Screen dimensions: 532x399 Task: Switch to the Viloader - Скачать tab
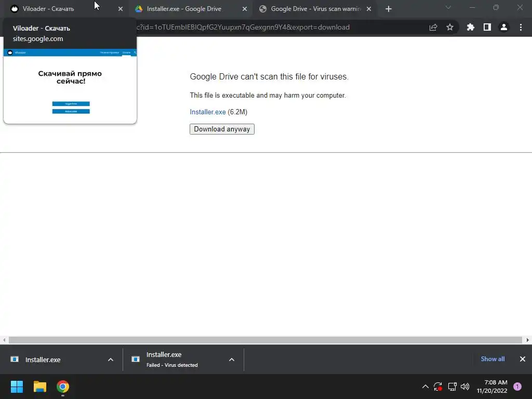coord(64,9)
